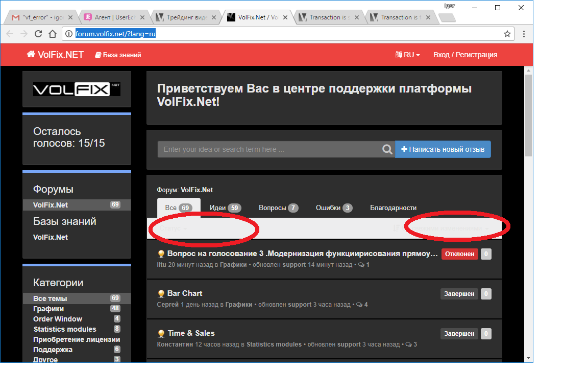The image size is (588, 368).
Task: Click the VolFix.NET home icon in the red header
Action: click(x=31, y=55)
